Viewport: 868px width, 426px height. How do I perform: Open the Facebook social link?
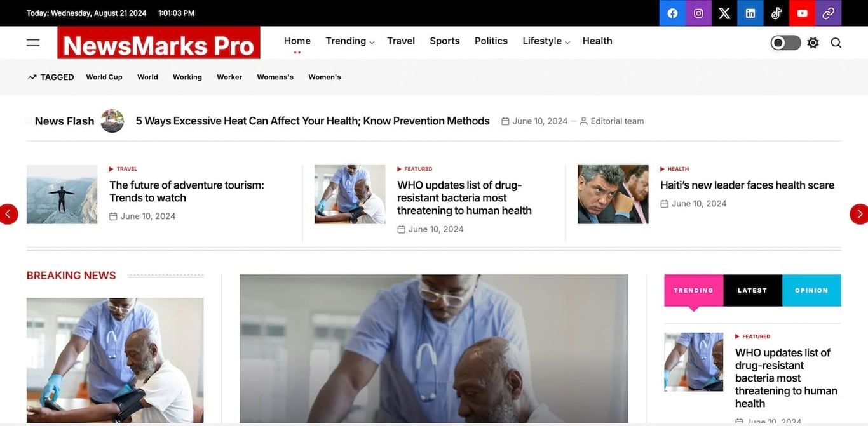(x=672, y=13)
